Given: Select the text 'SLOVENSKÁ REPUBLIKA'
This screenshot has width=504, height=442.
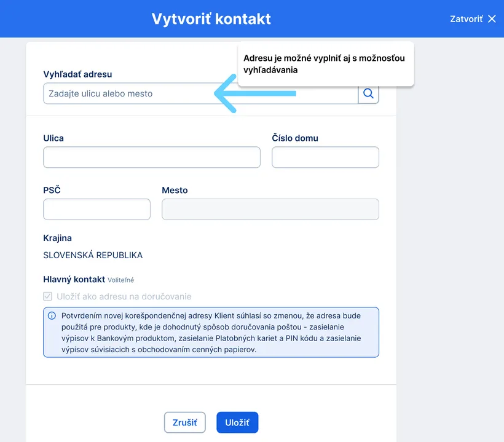Looking at the screenshot, I should pyautogui.click(x=92, y=255).
